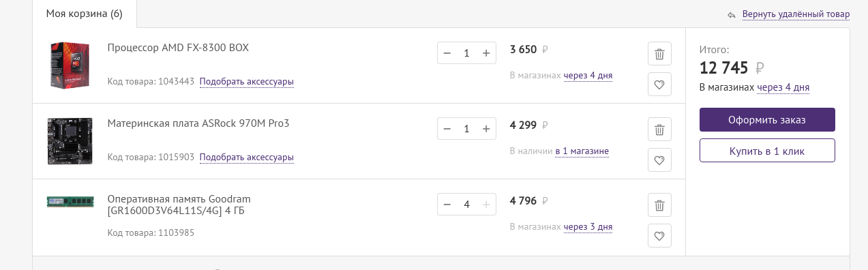Decrease Goodram memory quantity with minus

[x=447, y=205]
